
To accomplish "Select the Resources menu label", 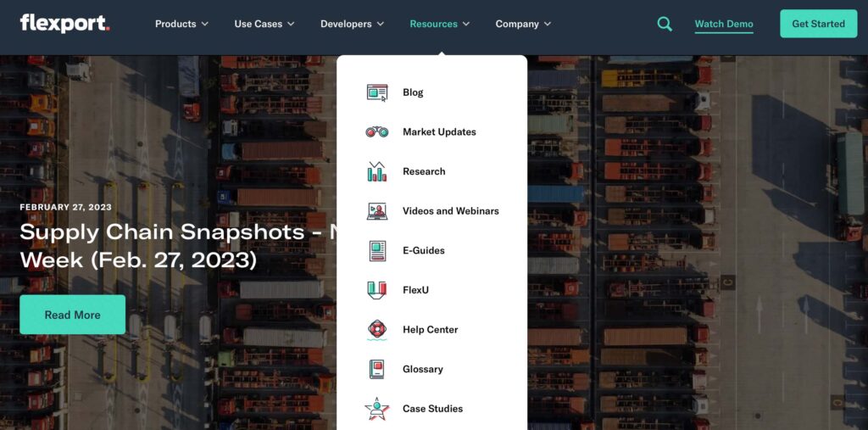I will pyautogui.click(x=433, y=24).
